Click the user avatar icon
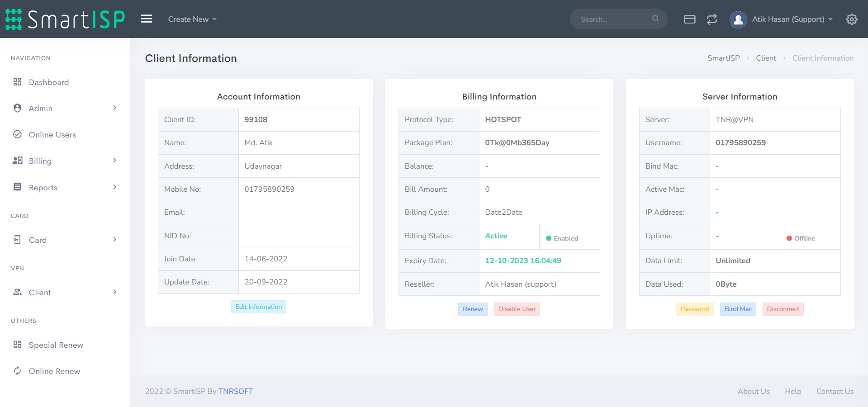Viewport: 868px width, 407px height. click(x=738, y=19)
